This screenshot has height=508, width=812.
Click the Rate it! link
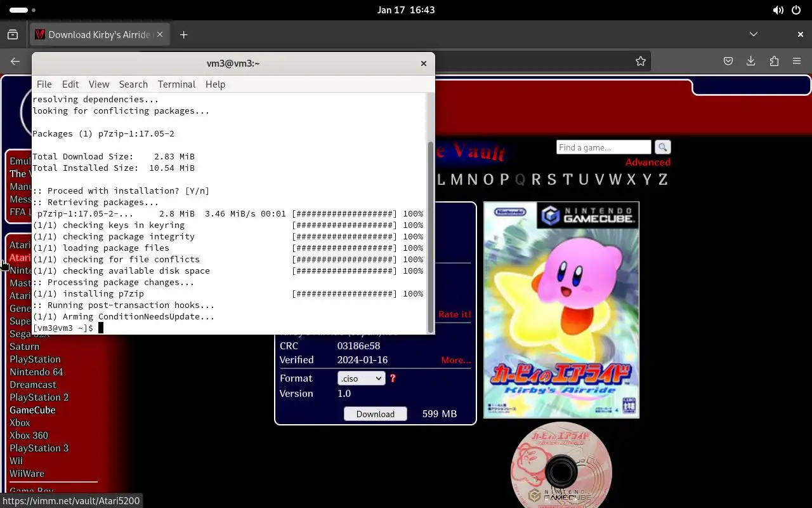pos(454,314)
